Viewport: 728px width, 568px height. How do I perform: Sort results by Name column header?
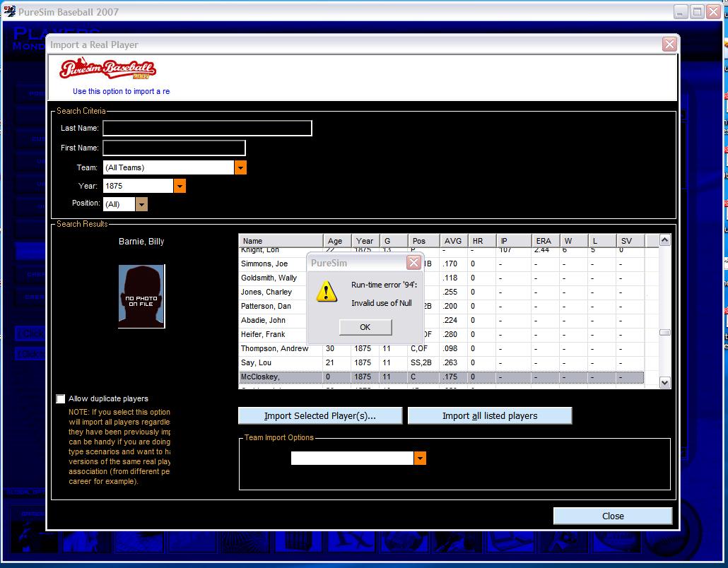[x=281, y=241]
